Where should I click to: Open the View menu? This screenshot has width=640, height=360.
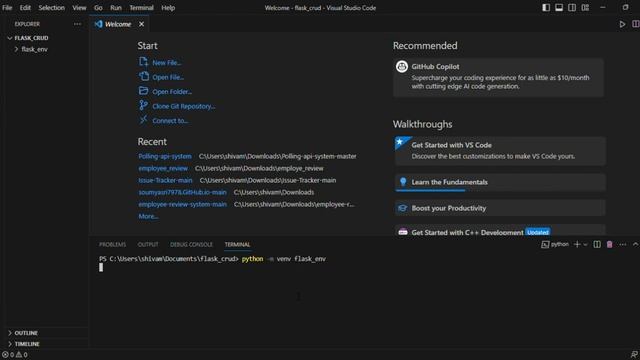[79, 8]
